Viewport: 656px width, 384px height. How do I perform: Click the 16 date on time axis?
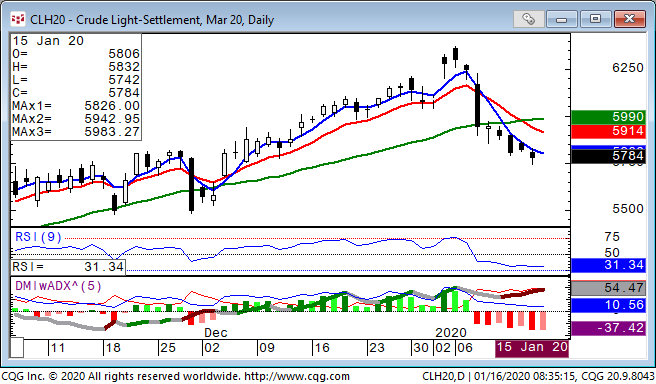pyautogui.click(x=322, y=348)
